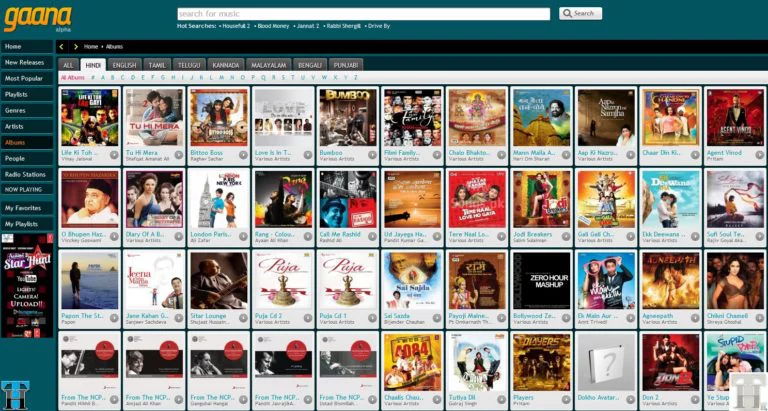Viewport: 768px width, 411px height.
Task: Open New Releases in sidebar
Action: click(x=27, y=62)
